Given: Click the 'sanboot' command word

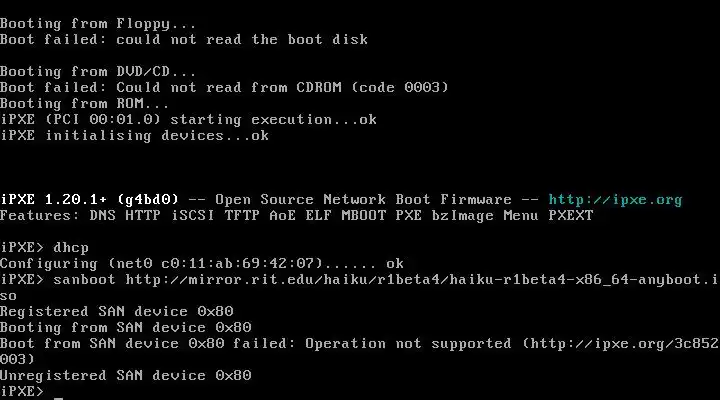Looking at the screenshot, I should click(84, 280).
